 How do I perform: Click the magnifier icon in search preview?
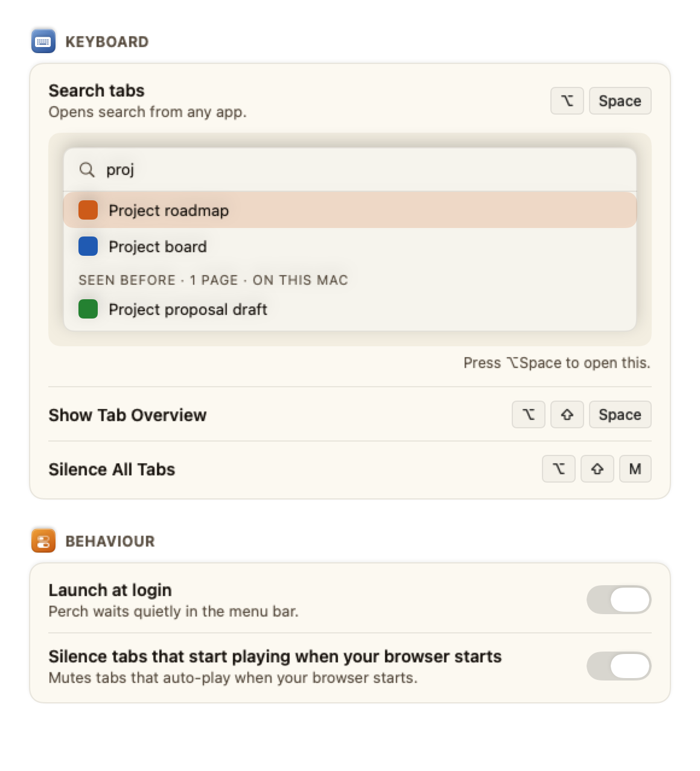point(87,170)
